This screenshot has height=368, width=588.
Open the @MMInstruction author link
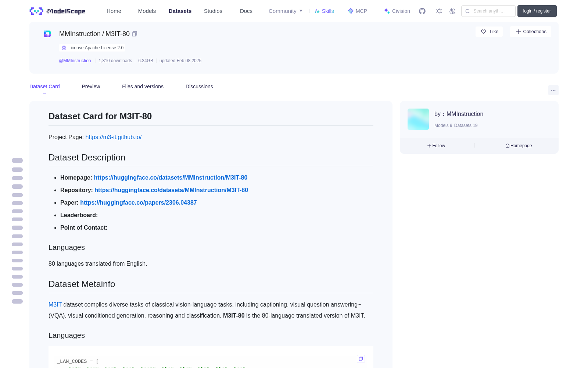click(75, 61)
